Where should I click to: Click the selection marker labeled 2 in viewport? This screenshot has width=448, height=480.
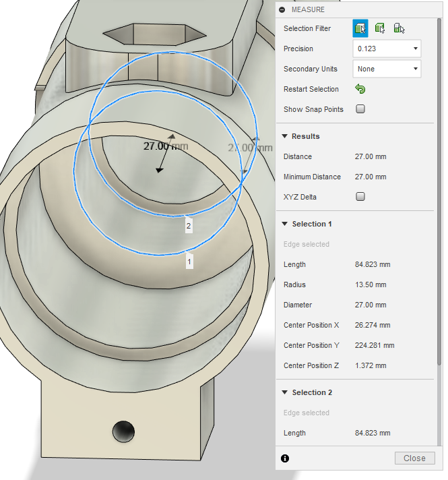[189, 225]
